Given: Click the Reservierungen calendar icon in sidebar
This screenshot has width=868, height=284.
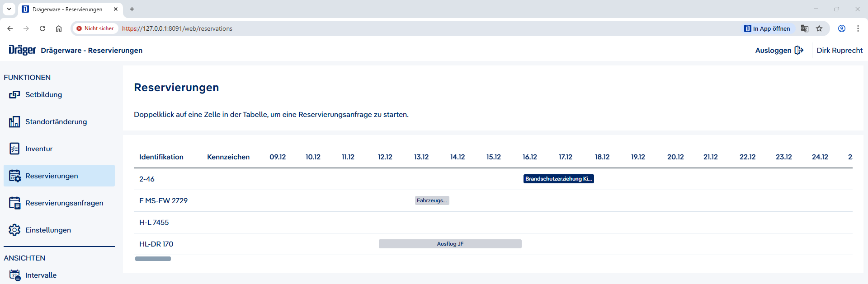Looking at the screenshot, I should (x=14, y=176).
